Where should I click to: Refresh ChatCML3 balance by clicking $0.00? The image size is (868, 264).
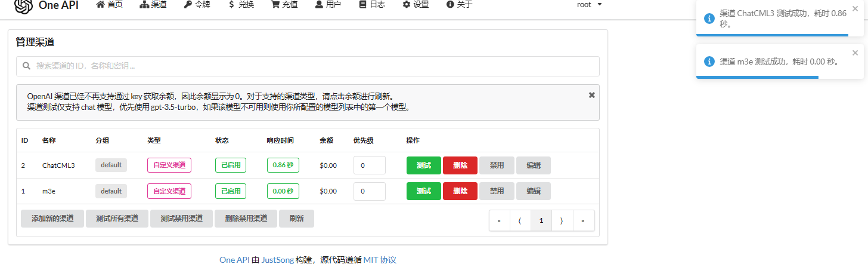(328, 165)
